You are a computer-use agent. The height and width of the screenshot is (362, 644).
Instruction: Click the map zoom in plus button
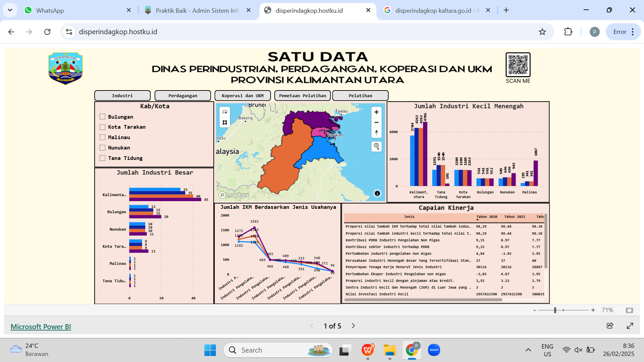tap(376, 112)
